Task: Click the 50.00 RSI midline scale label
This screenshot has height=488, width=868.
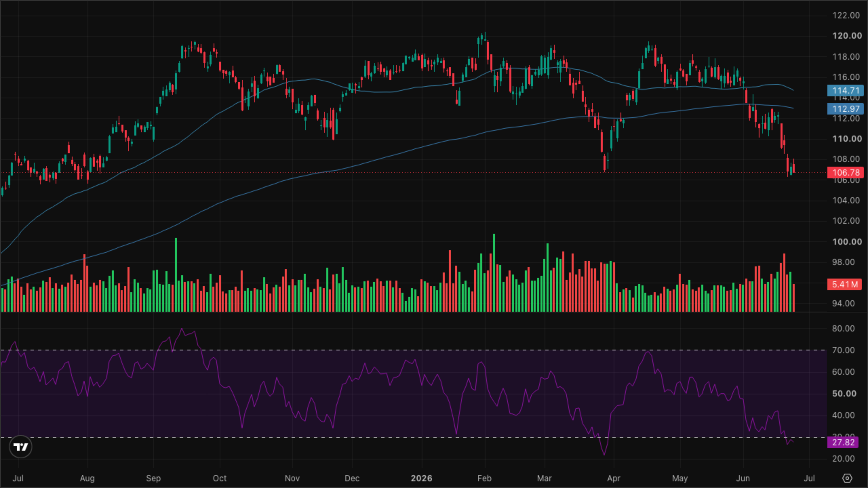Action: (844, 393)
